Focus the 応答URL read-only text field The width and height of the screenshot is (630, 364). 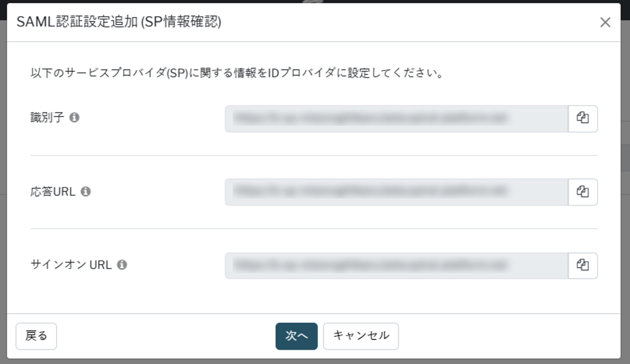[x=396, y=192]
